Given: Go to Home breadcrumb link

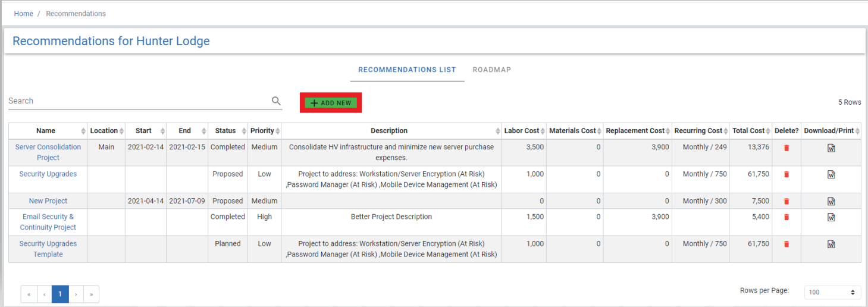Looking at the screenshot, I should tap(24, 14).
